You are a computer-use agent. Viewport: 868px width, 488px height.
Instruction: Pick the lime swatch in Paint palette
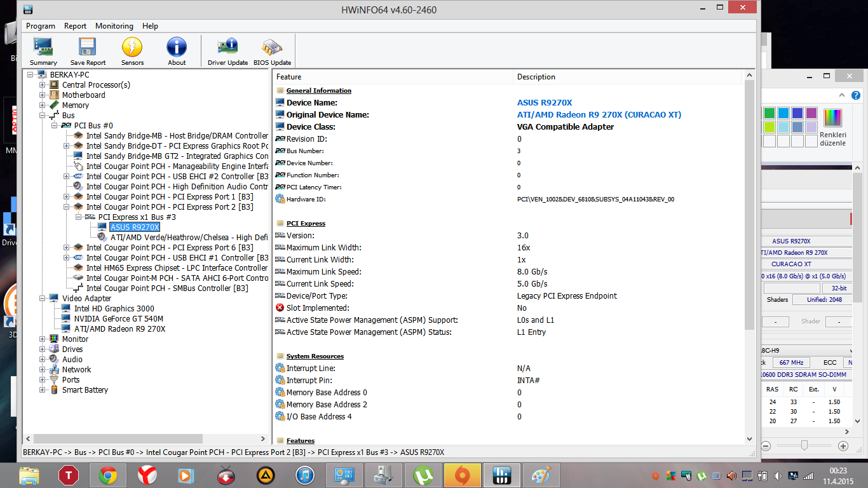point(770,127)
